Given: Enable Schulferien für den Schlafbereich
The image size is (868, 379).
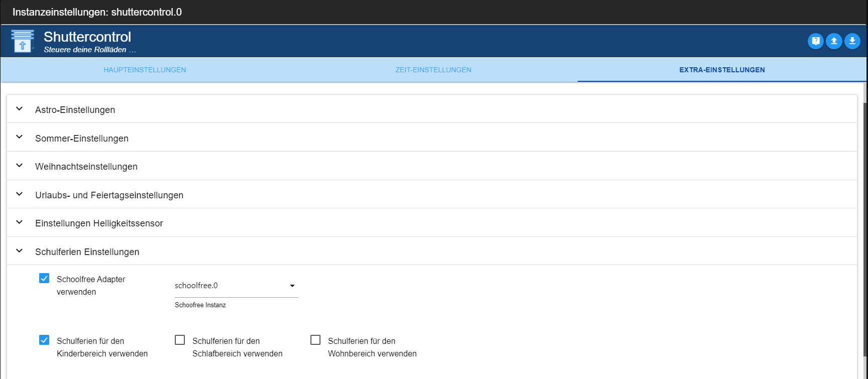Looking at the screenshot, I should point(180,340).
